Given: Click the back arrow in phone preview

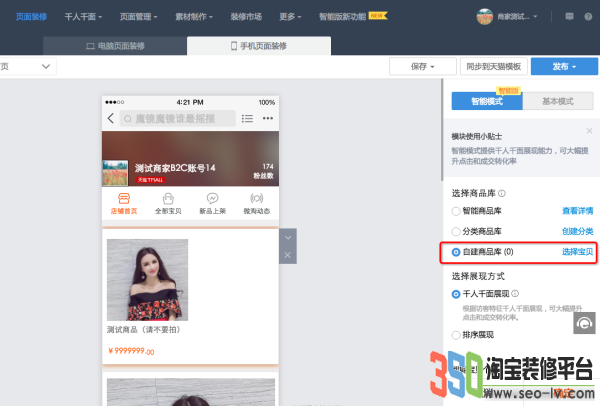Looking at the screenshot, I should (111, 118).
